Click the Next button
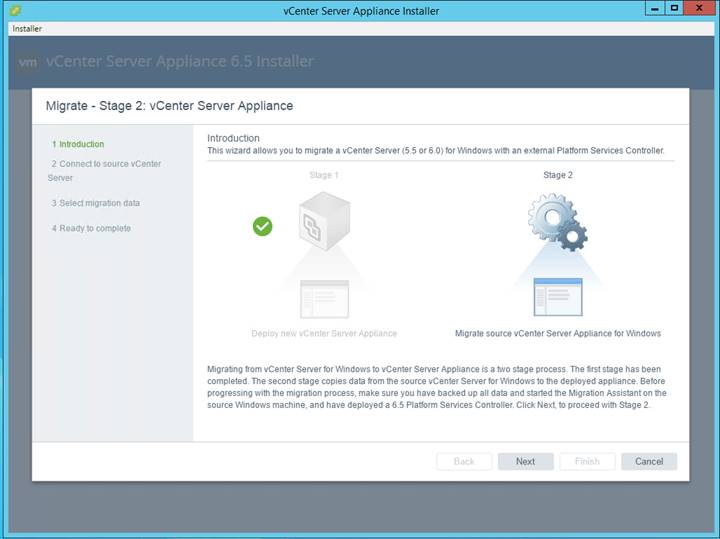720x539 pixels. click(525, 461)
